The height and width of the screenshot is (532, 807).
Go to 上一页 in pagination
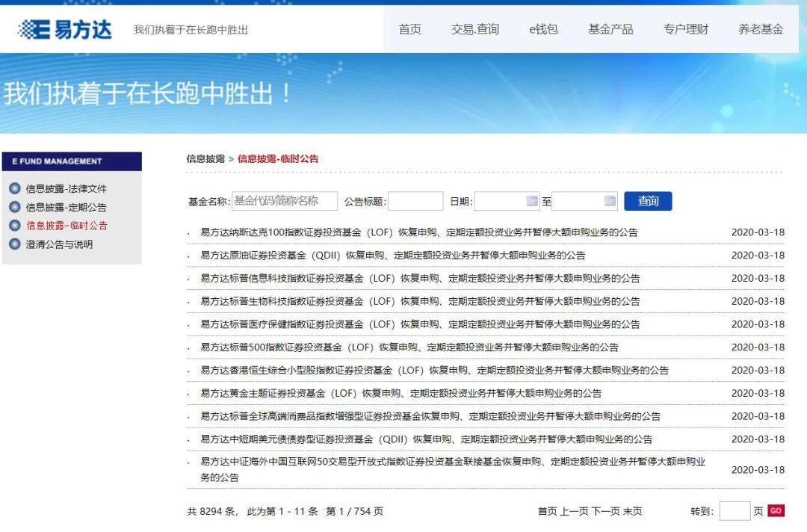(x=574, y=511)
